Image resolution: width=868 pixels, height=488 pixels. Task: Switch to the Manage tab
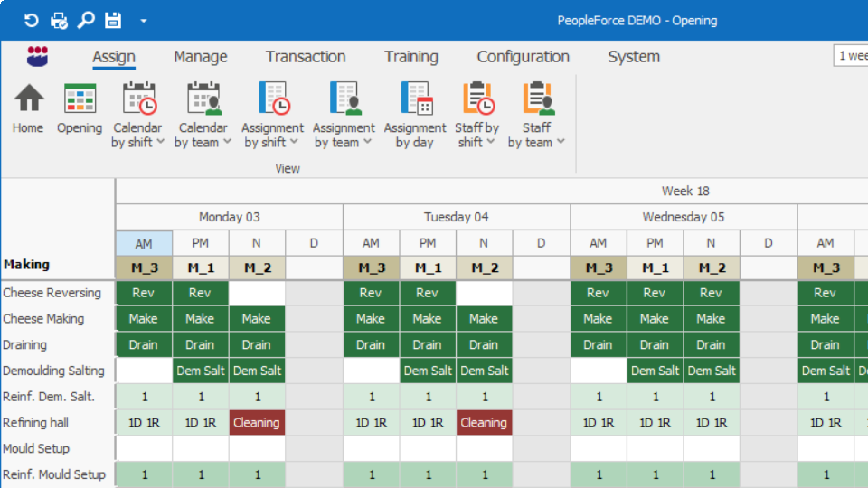tap(201, 56)
